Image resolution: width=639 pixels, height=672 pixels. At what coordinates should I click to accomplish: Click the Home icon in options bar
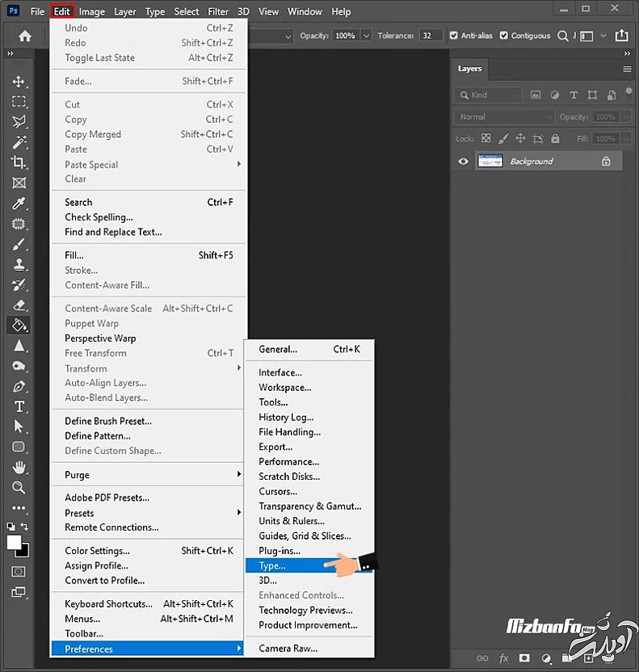pyautogui.click(x=25, y=36)
